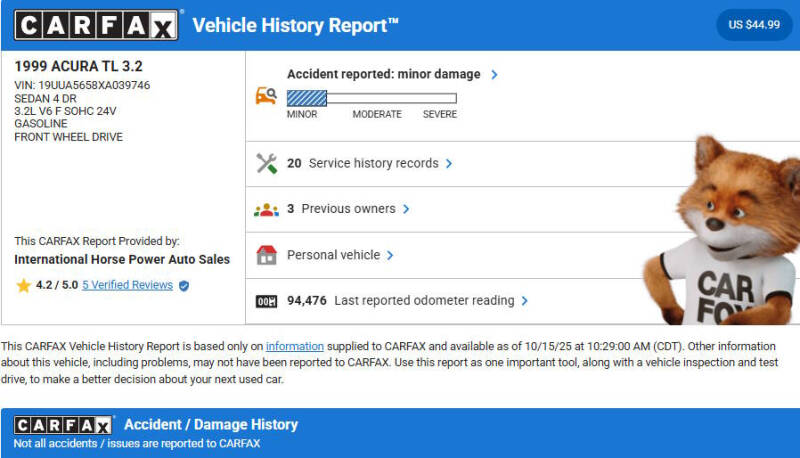Expand the Personal vehicle chevron
Image resolution: width=800 pixels, height=458 pixels.
tap(390, 255)
